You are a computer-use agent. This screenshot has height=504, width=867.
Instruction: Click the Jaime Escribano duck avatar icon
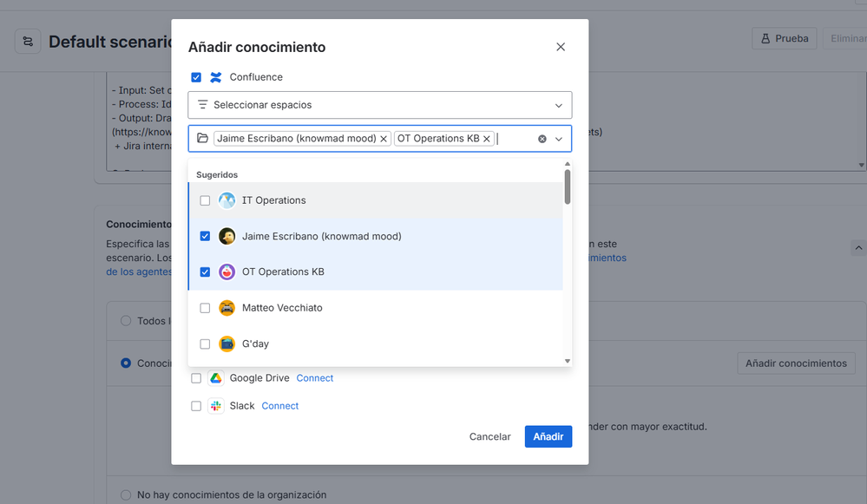coord(226,236)
